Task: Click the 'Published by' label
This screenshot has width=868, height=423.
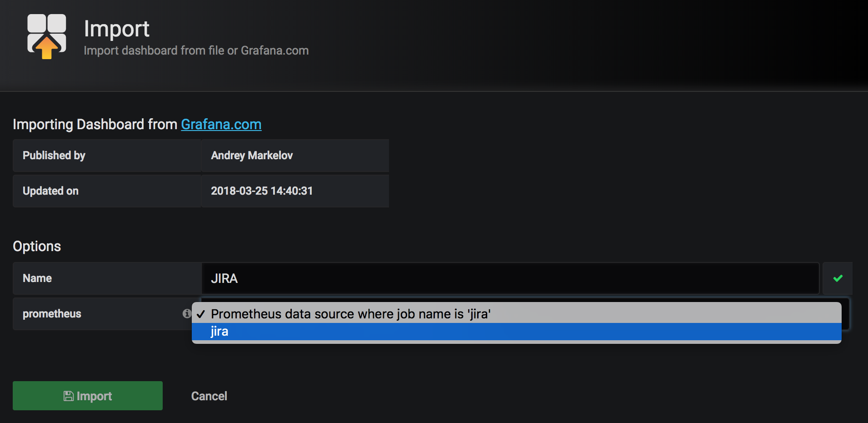Action: (54, 156)
